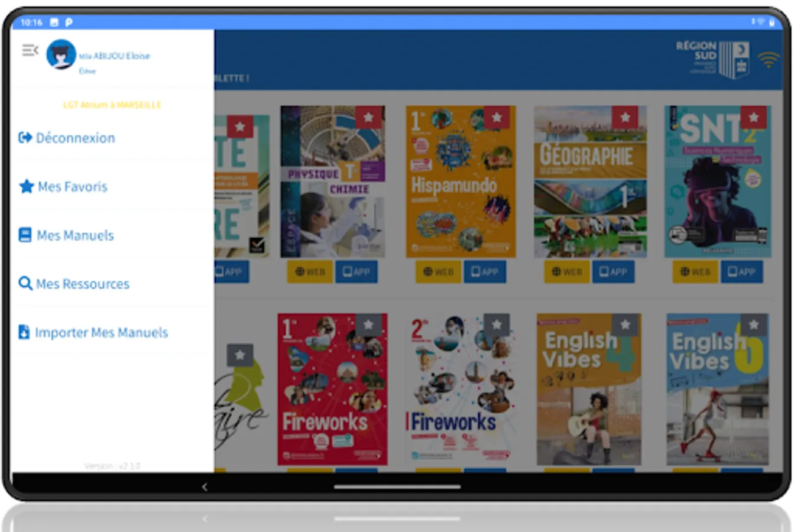Open the SNT book cover

[718, 181]
